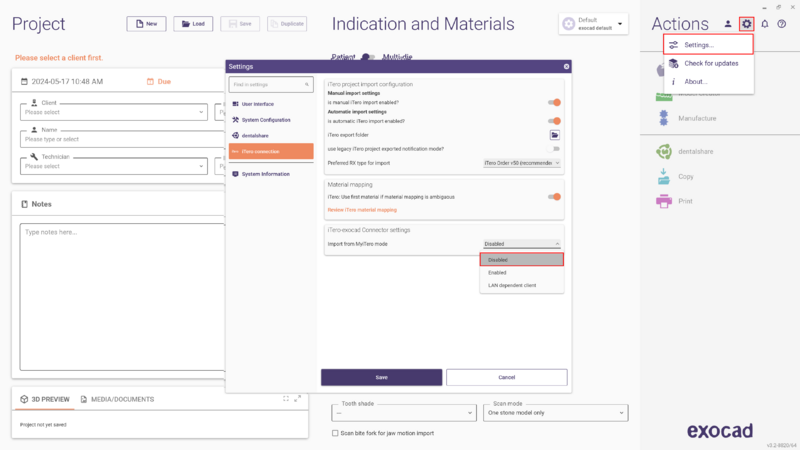The height and width of the screenshot is (450, 800).
Task: Open the user account icon in Actions
Action: [x=728, y=24]
